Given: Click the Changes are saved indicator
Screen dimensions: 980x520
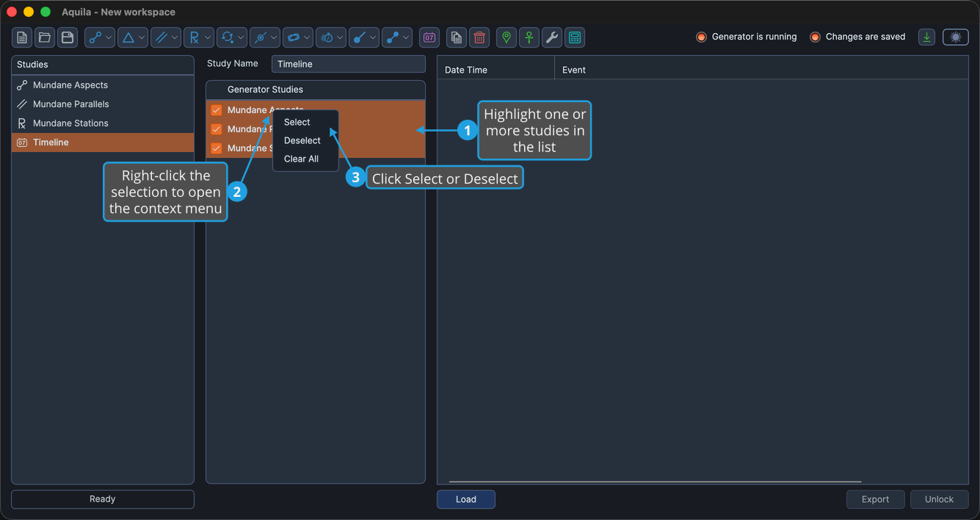Looking at the screenshot, I should [x=857, y=37].
